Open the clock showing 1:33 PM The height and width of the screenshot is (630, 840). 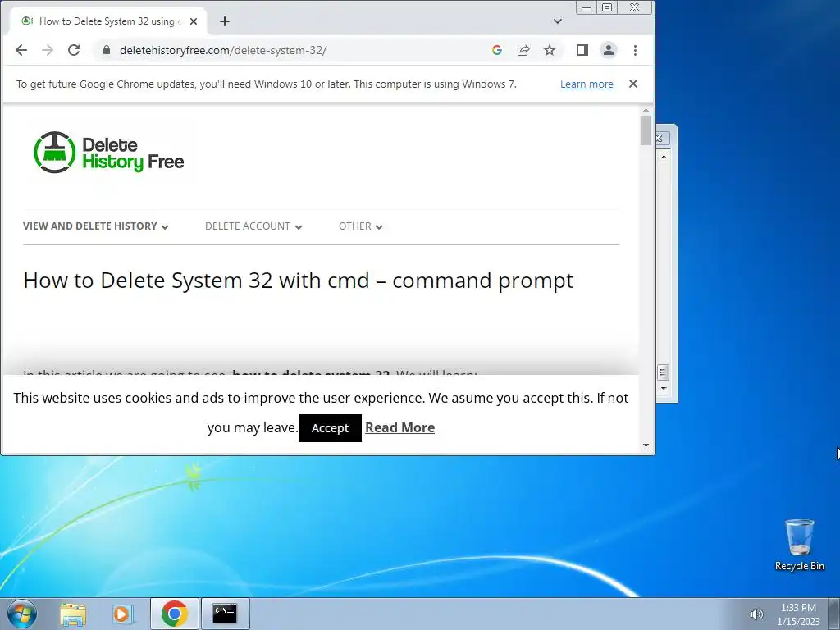tap(798, 614)
